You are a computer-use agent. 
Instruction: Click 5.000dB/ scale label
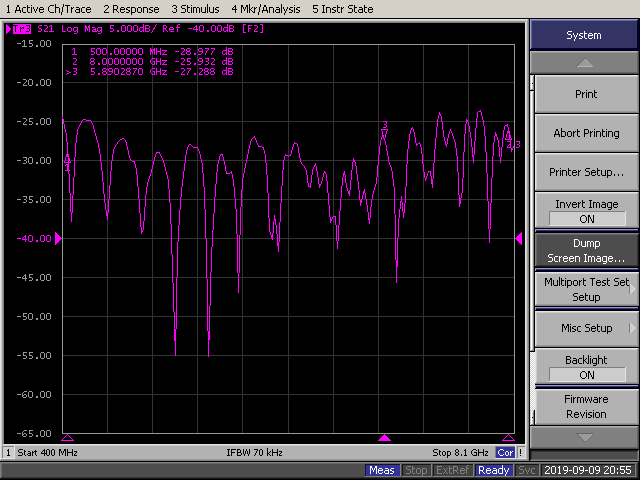click(x=133, y=29)
